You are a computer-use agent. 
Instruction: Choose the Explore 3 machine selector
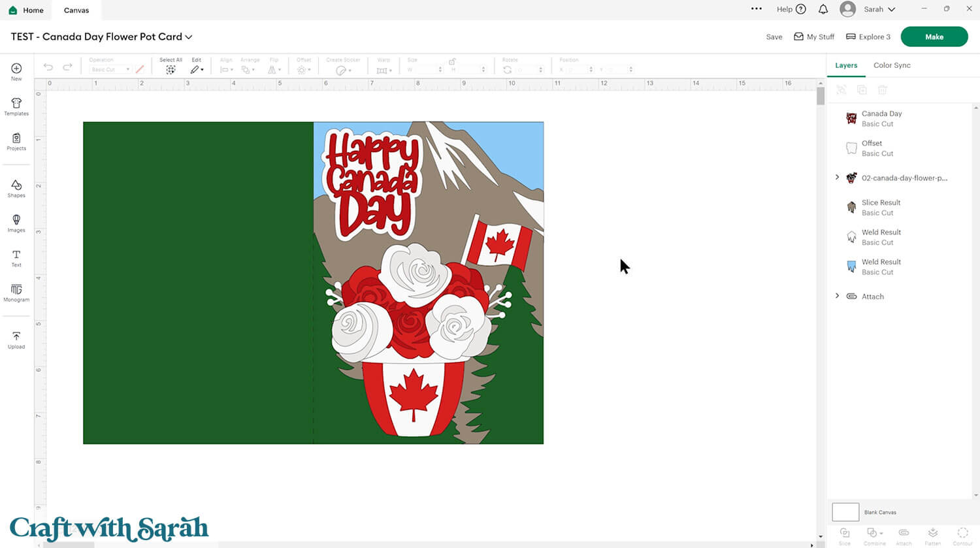(868, 37)
